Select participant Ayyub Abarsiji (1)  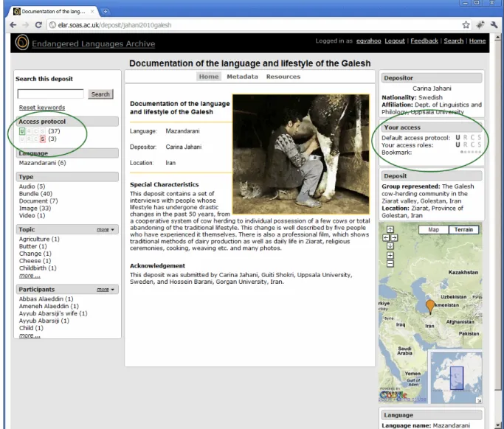point(44,321)
